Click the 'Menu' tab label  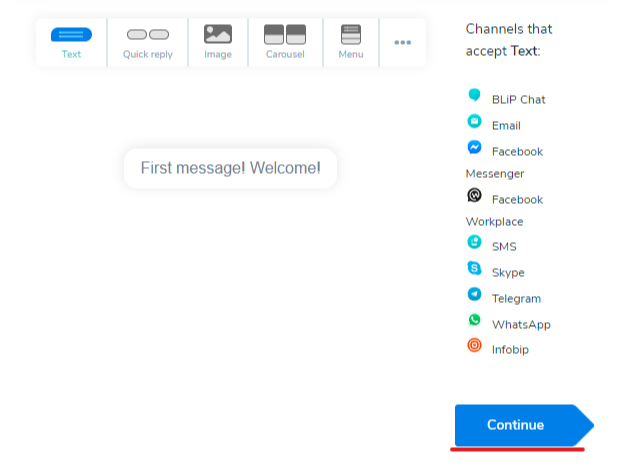(351, 54)
